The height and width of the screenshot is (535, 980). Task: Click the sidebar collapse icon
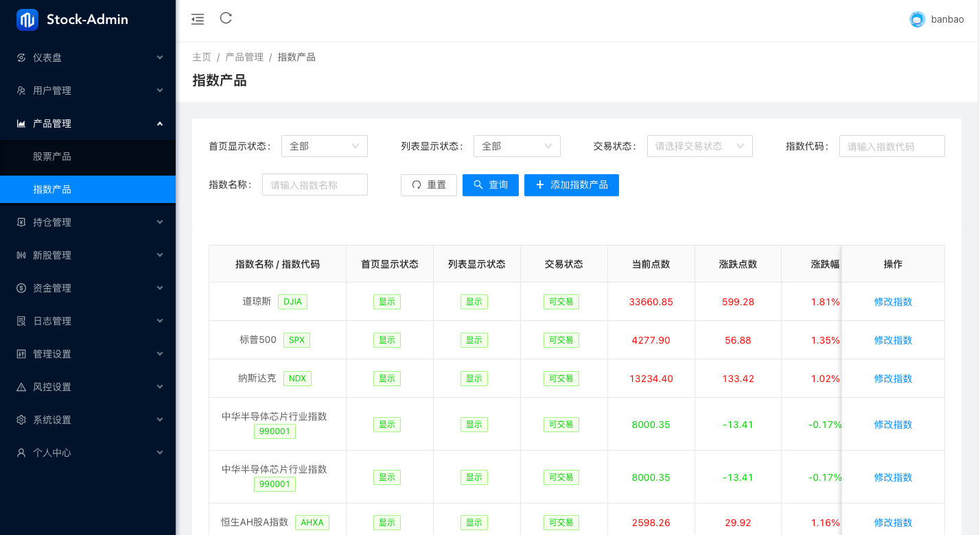coord(198,19)
